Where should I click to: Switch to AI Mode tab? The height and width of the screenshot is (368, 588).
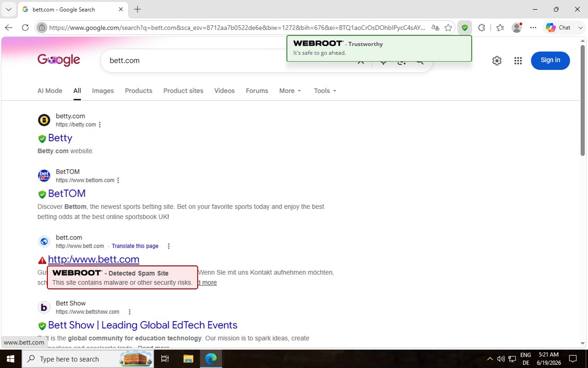coord(50,91)
